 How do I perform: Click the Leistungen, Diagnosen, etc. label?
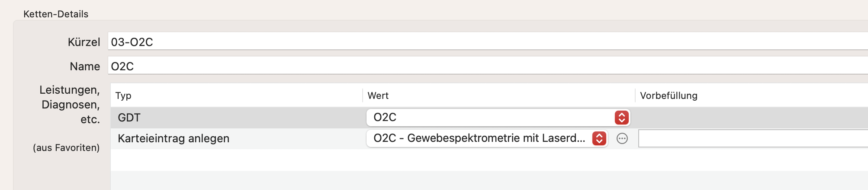[x=70, y=105]
